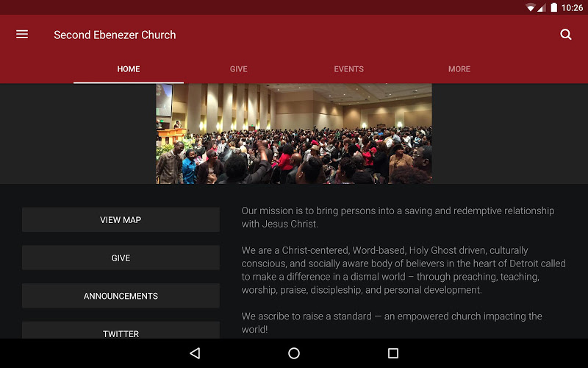Image resolution: width=588 pixels, height=368 pixels.
Task: Switch to the HOME tab
Action: [129, 69]
